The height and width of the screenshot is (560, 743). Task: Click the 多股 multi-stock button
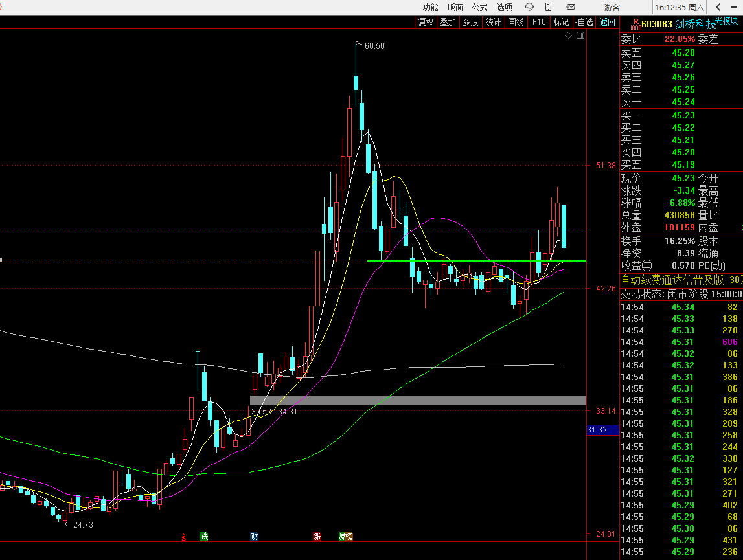pos(470,22)
